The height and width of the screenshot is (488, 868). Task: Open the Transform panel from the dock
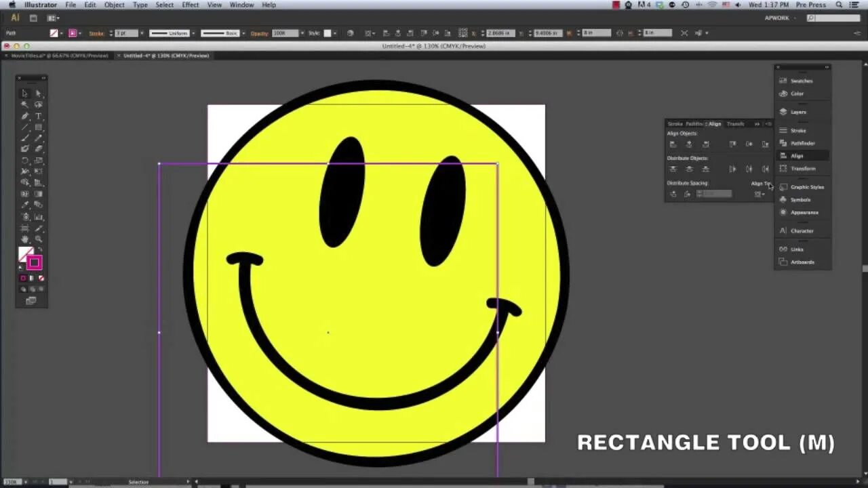pyautogui.click(x=803, y=169)
